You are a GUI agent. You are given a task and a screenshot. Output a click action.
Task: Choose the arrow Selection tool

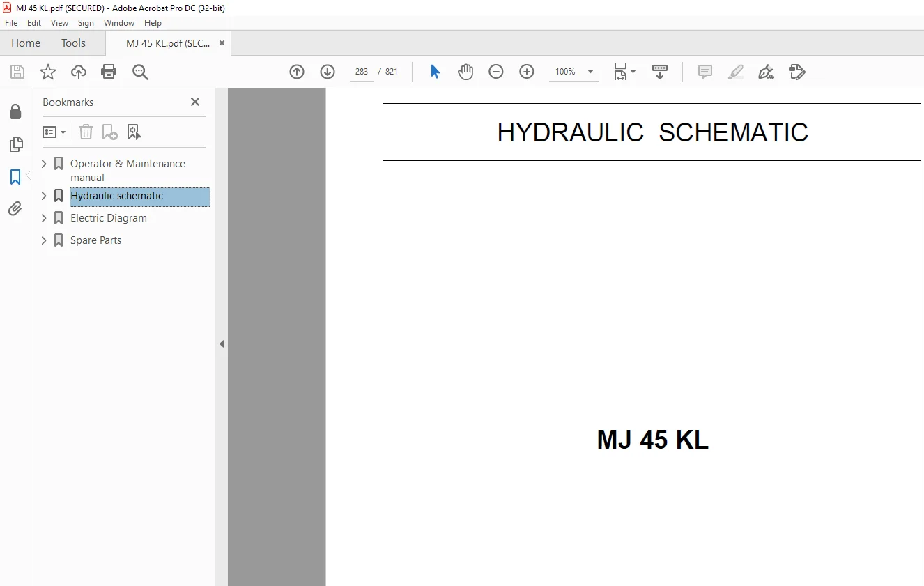click(x=435, y=72)
